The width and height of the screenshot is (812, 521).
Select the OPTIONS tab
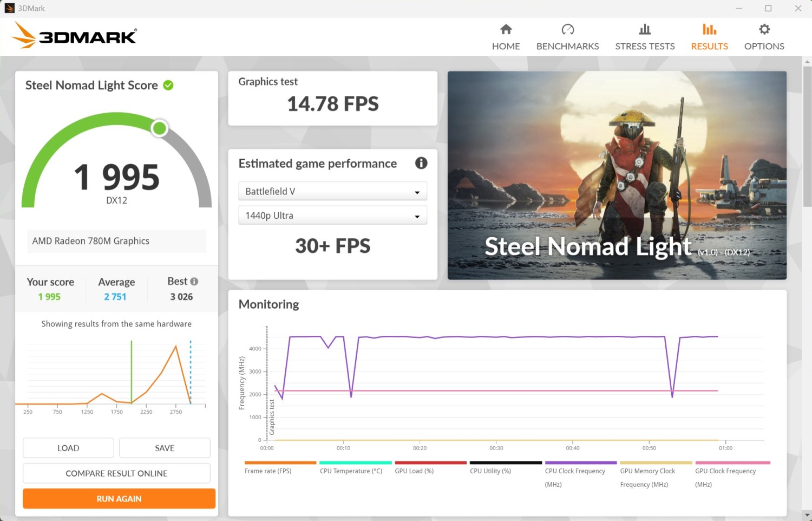[x=764, y=46]
